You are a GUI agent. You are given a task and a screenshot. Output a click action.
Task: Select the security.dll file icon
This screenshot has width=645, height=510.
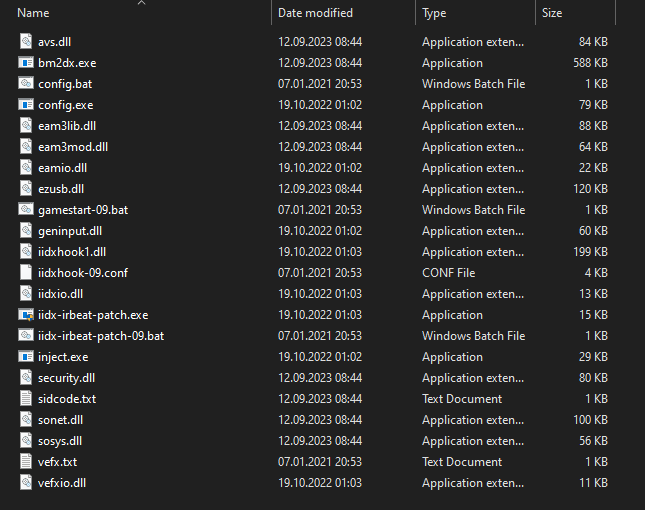click(27, 378)
